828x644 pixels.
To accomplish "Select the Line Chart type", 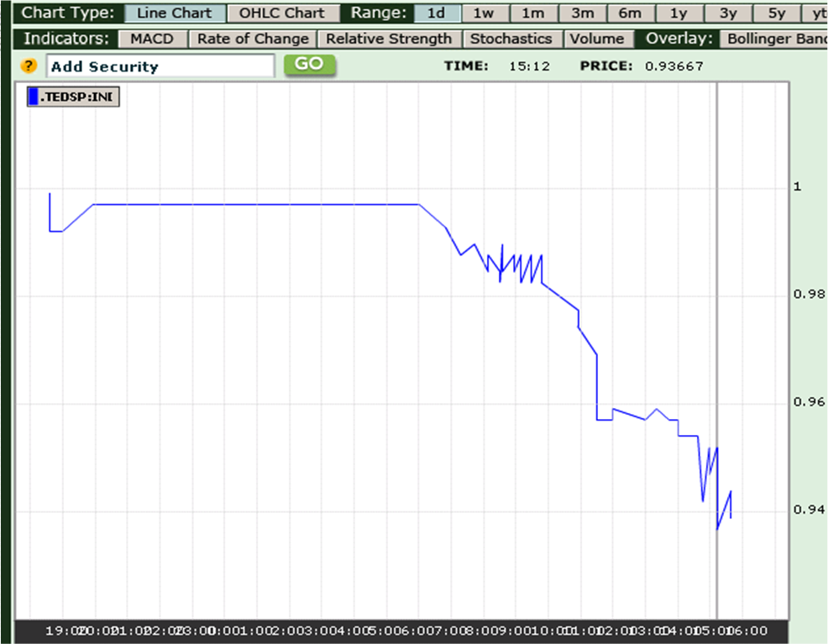I will tap(175, 13).
